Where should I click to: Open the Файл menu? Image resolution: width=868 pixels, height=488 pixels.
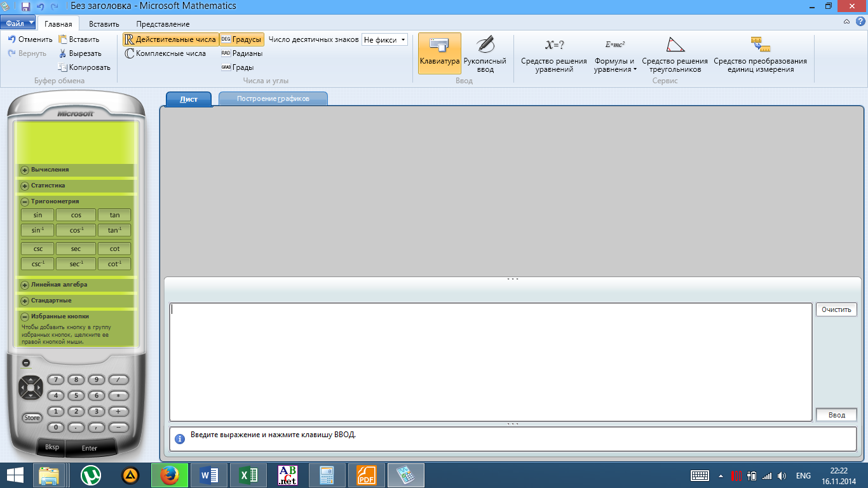18,24
